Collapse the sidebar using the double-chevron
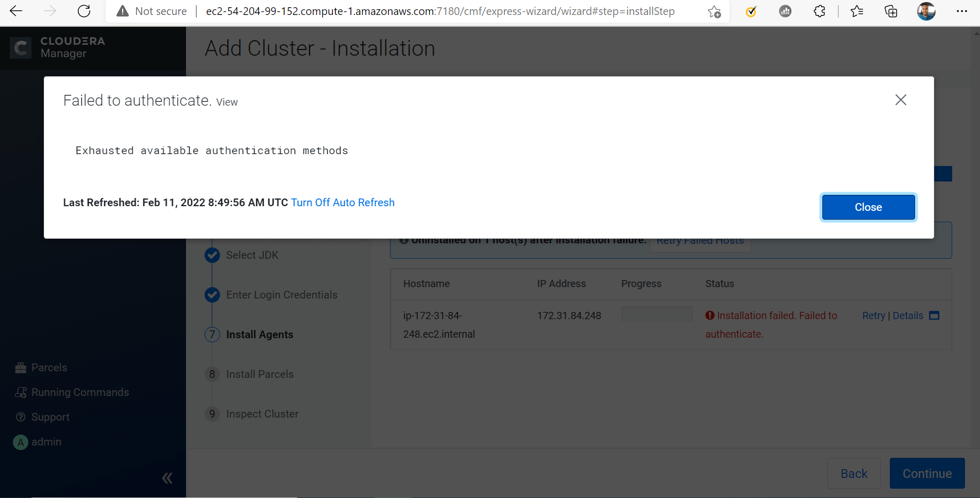The image size is (980, 498). [x=167, y=477]
